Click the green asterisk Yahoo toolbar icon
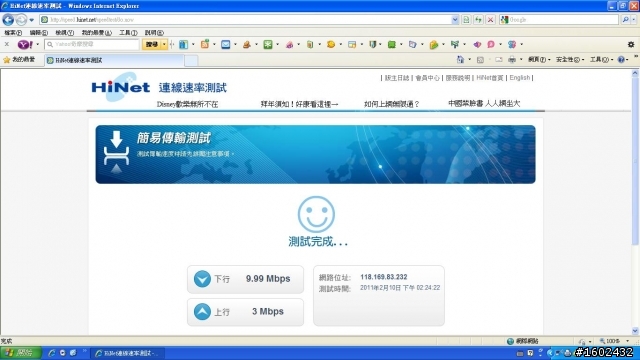Viewport: 640px width, 360px height. point(268,44)
